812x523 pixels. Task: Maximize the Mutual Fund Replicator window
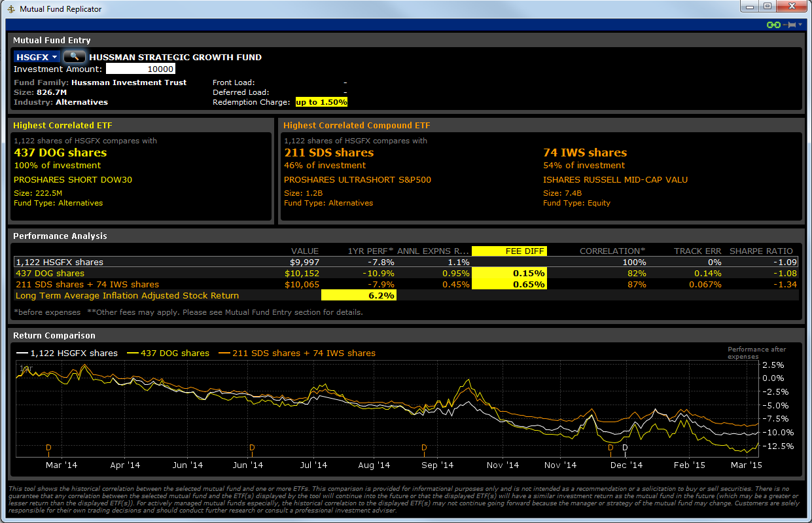point(768,6)
